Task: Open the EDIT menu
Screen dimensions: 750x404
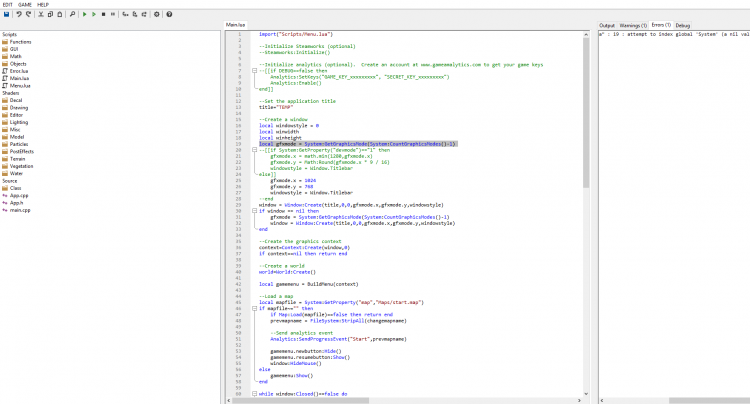Action: pyautogui.click(x=9, y=4)
